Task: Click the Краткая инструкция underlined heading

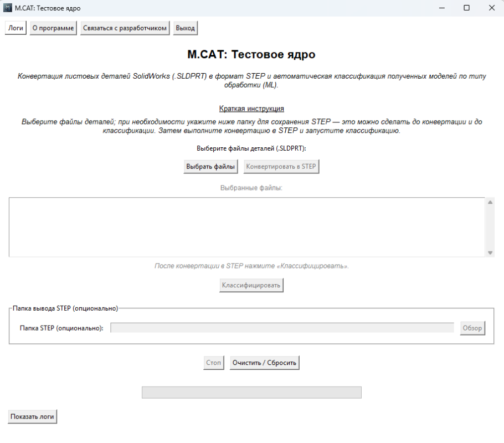Action: 251,109
